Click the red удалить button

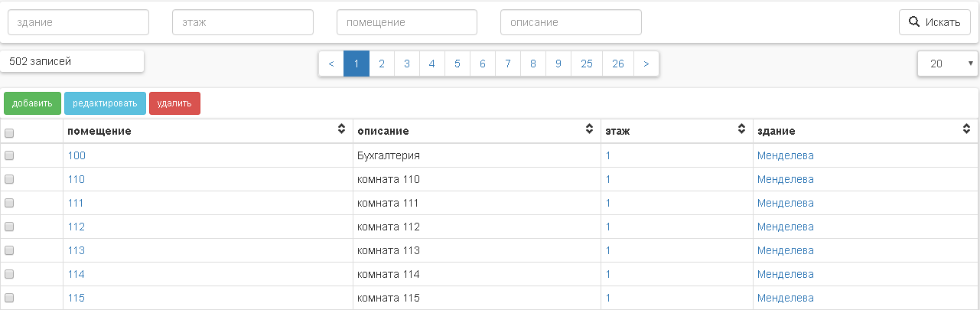pos(174,103)
